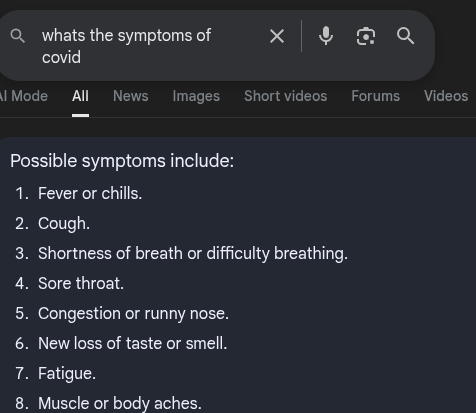Submit search using the right magnifier icon
476x413 pixels.
coord(405,36)
